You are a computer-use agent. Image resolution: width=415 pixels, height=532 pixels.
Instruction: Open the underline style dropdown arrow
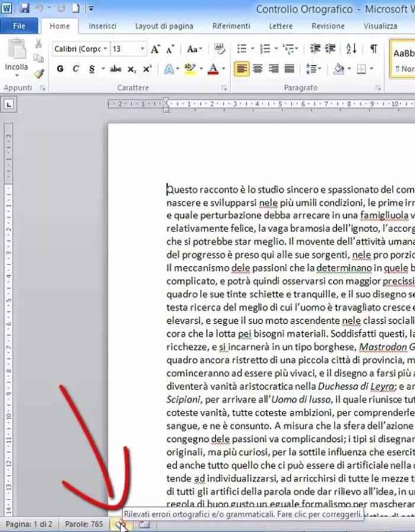click(x=103, y=69)
